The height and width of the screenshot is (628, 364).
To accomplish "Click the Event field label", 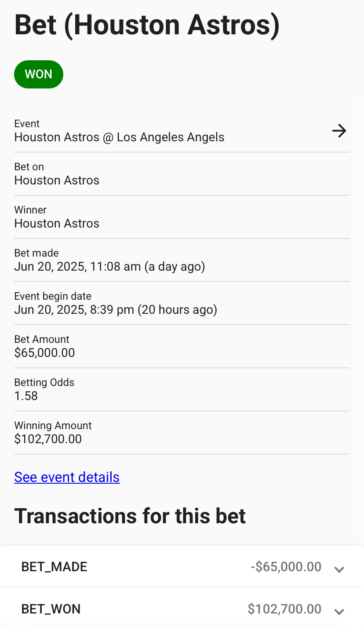I will pyautogui.click(x=27, y=124).
